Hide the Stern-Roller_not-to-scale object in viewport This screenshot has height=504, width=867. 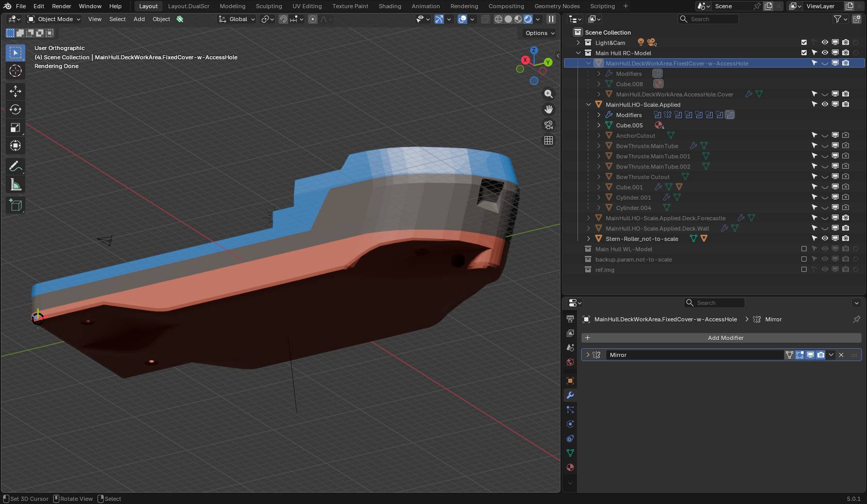click(825, 238)
